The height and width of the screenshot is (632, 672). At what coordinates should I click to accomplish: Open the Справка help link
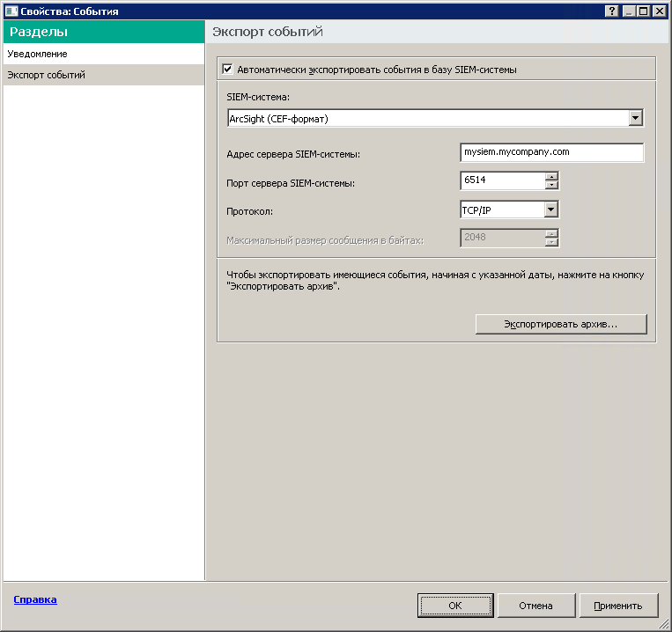pos(35,599)
